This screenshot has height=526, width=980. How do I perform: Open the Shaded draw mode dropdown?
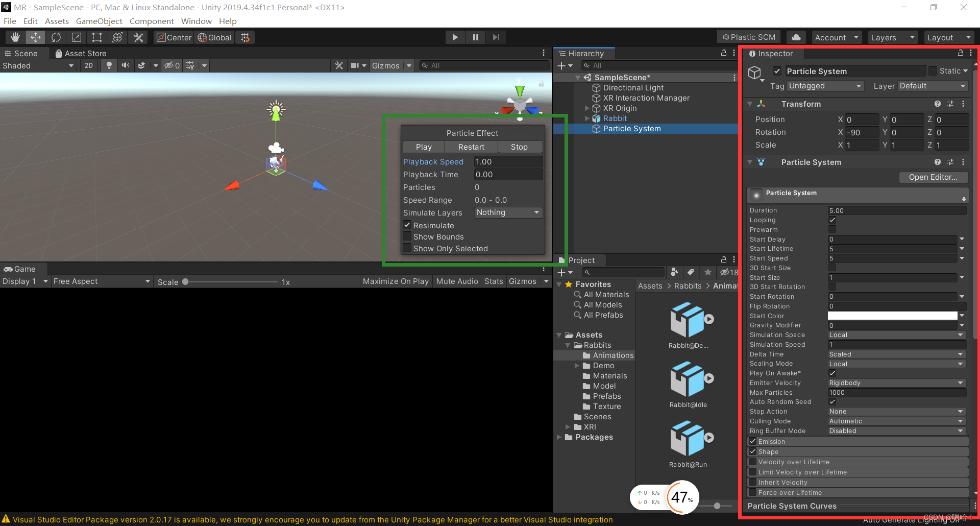pos(38,65)
